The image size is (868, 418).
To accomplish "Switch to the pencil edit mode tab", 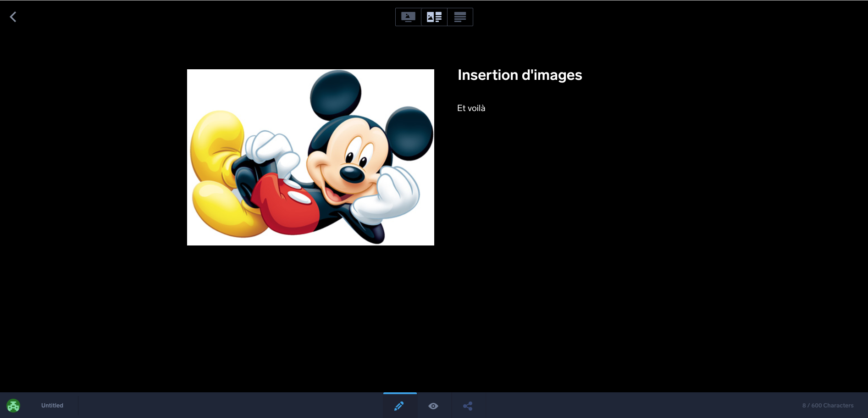I will click(399, 406).
